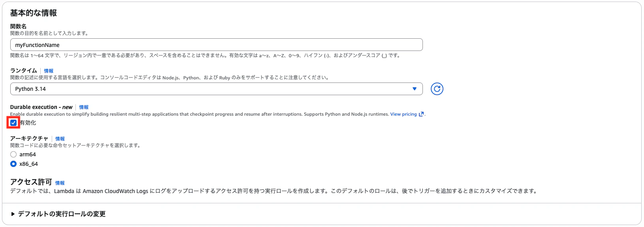Uncheck the 有効化 durable execution checkbox
This screenshot has height=227, width=644.
tap(13, 123)
